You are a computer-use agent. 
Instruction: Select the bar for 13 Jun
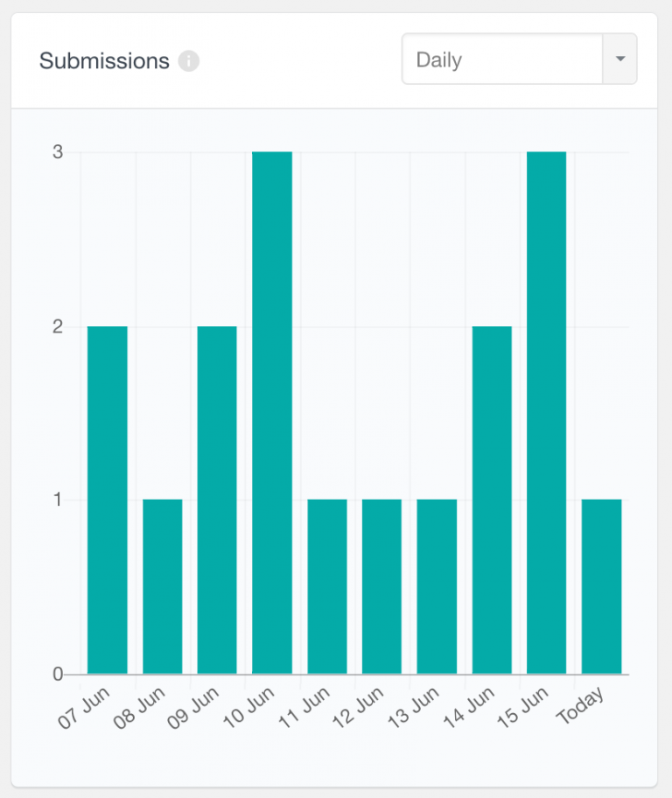[437, 586]
